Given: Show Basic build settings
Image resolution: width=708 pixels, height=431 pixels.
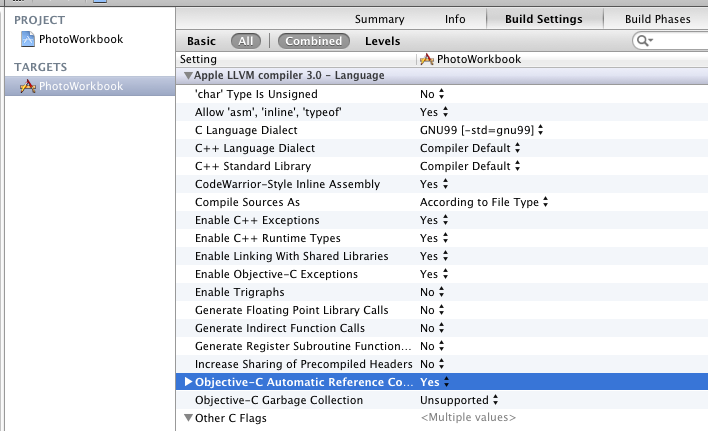Looking at the screenshot, I should pyautogui.click(x=201, y=41).
